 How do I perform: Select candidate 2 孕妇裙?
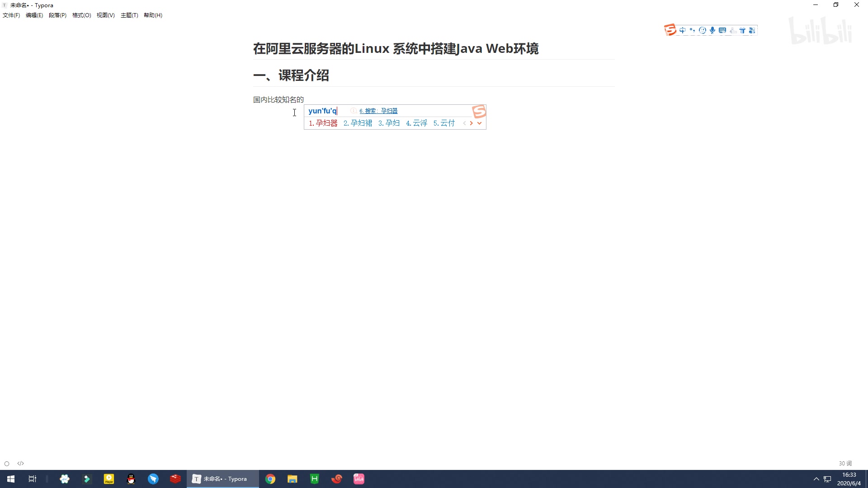point(358,123)
